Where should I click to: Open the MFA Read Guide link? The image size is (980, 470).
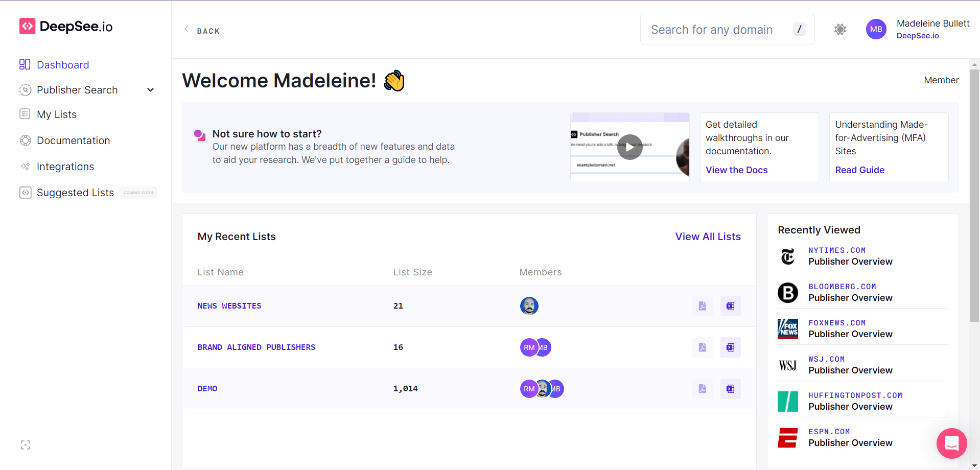click(x=859, y=170)
